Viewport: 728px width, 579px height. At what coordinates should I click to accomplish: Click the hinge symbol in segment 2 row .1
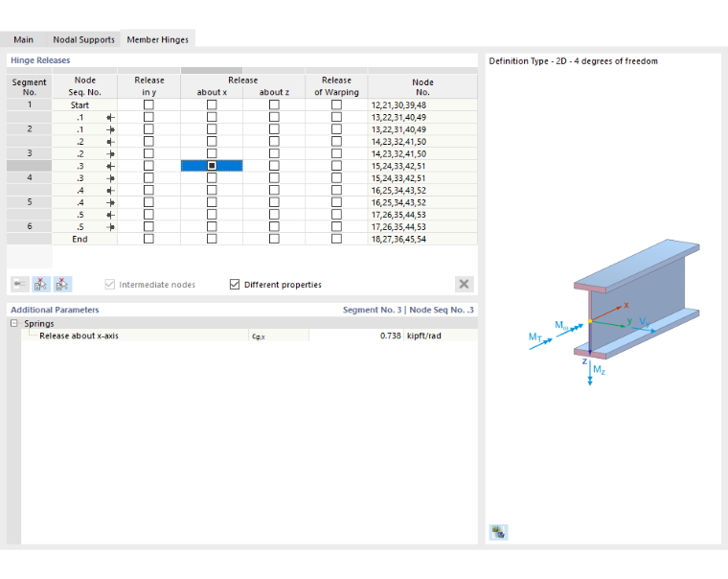tap(110, 129)
